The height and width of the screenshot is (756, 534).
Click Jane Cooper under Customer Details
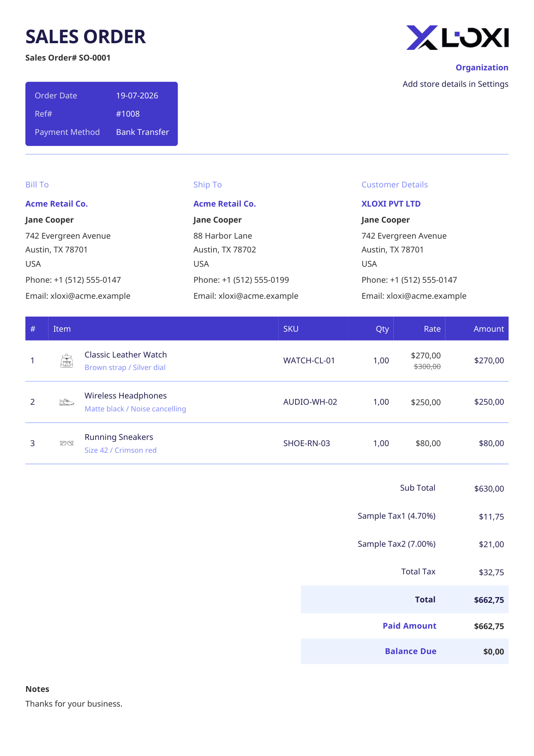(386, 219)
